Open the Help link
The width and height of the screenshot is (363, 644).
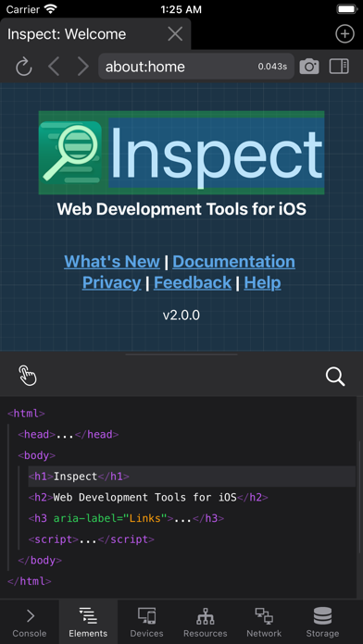coord(263,283)
